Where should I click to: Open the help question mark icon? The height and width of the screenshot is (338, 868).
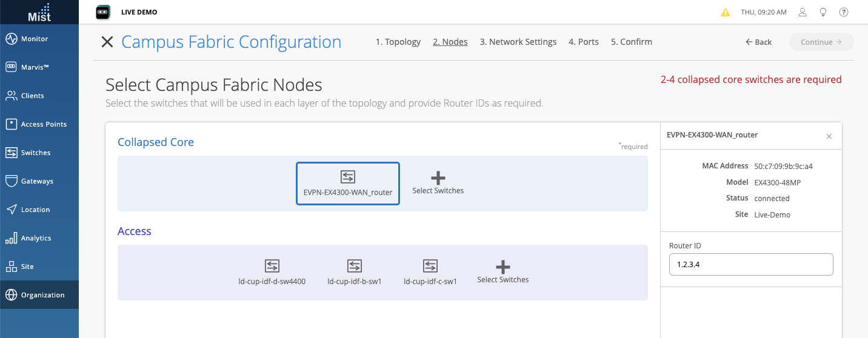pos(843,12)
